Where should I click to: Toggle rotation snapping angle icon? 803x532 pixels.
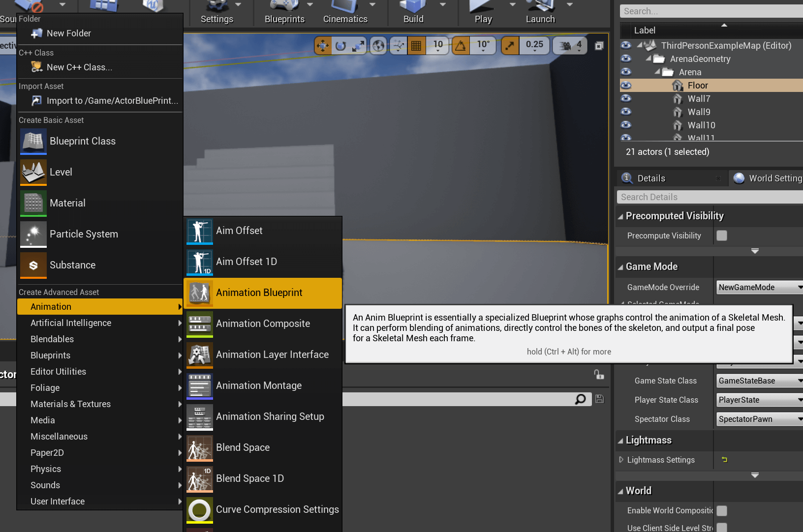tap(461, 46)
